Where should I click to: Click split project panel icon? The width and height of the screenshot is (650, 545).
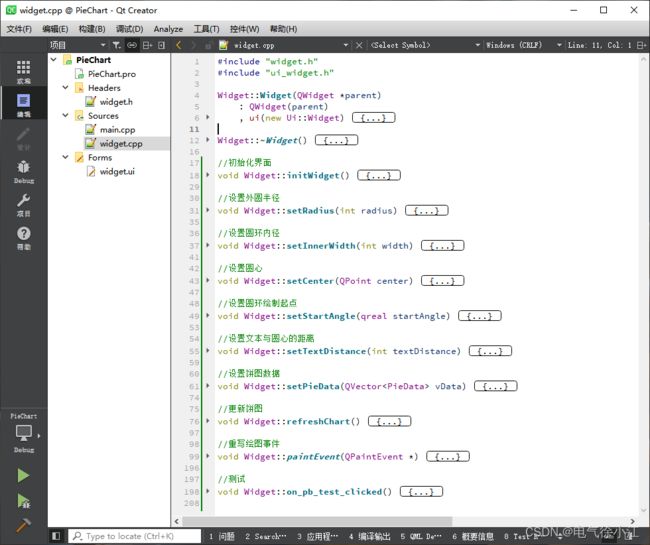[148, 45]
